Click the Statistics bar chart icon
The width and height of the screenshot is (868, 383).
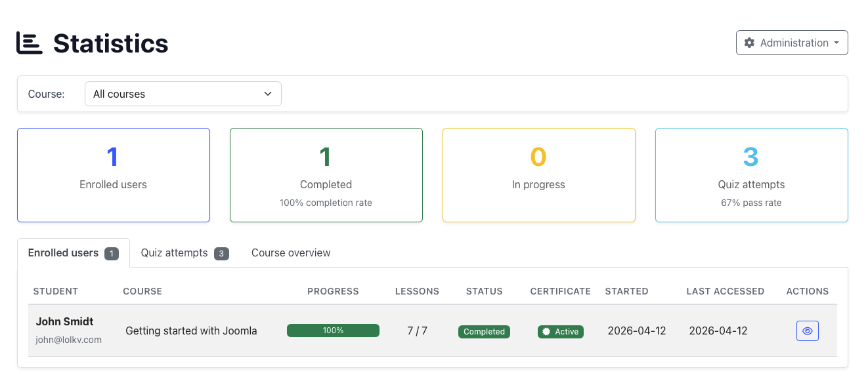tap(30, 43)
